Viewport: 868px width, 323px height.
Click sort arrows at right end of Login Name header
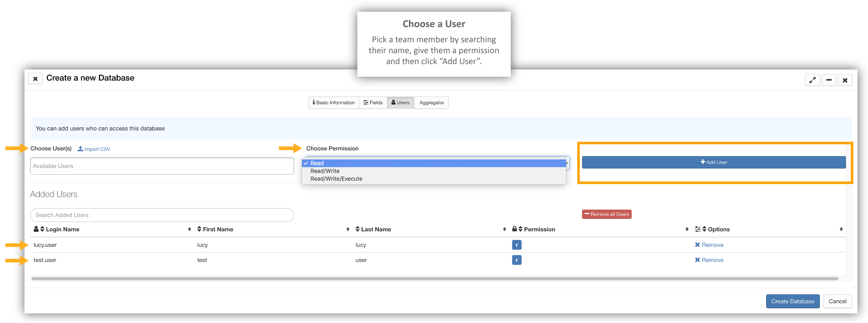(x=189, y=229)
